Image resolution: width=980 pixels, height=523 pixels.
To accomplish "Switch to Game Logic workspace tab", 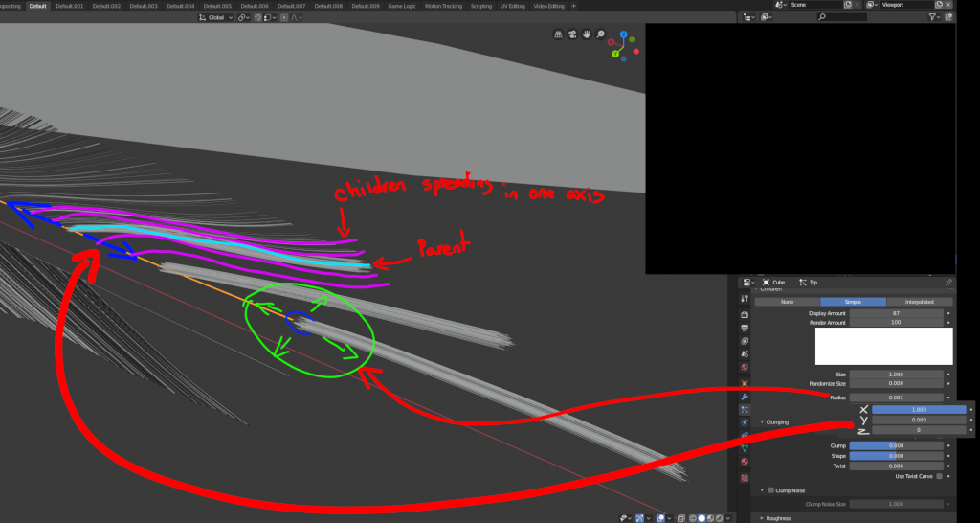I will (402, 6).
